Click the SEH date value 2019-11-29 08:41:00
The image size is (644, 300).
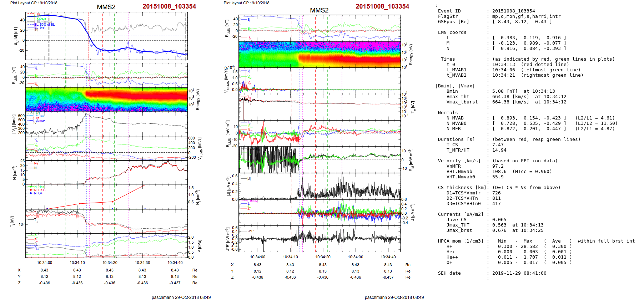(x=519, y=273)
